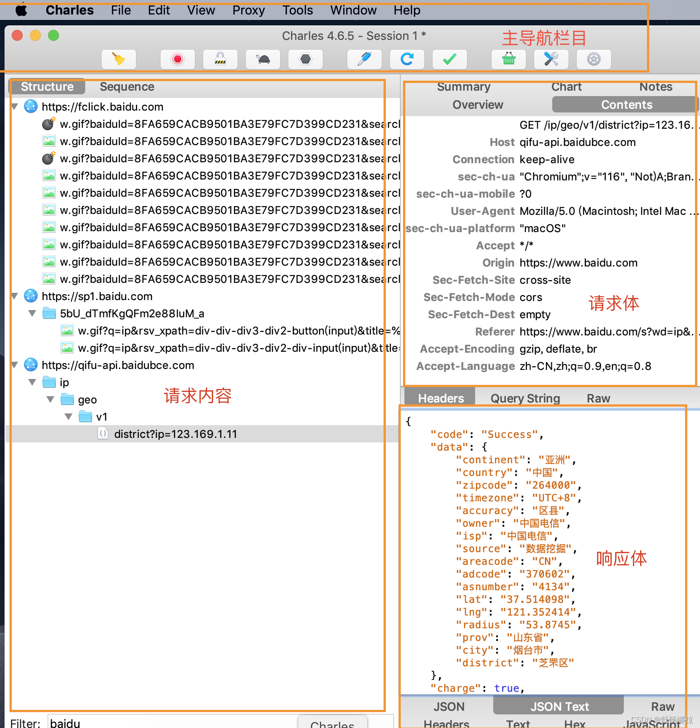Switch response view to JSON tab
The width and height of the screenshot is (700, 728).
click(449, 707)
